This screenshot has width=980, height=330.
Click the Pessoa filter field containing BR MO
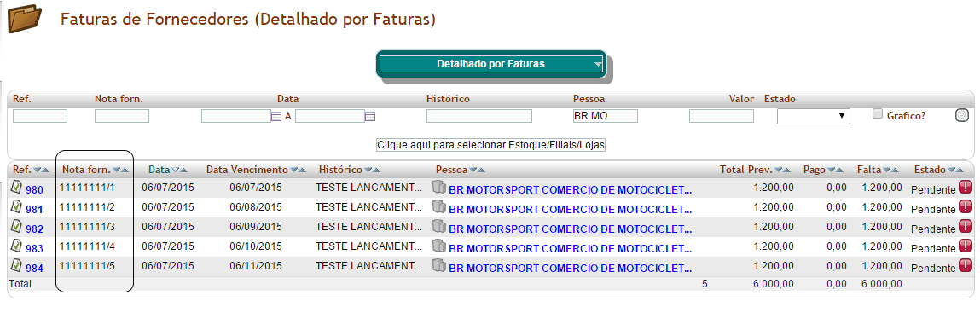click(605, 116)
